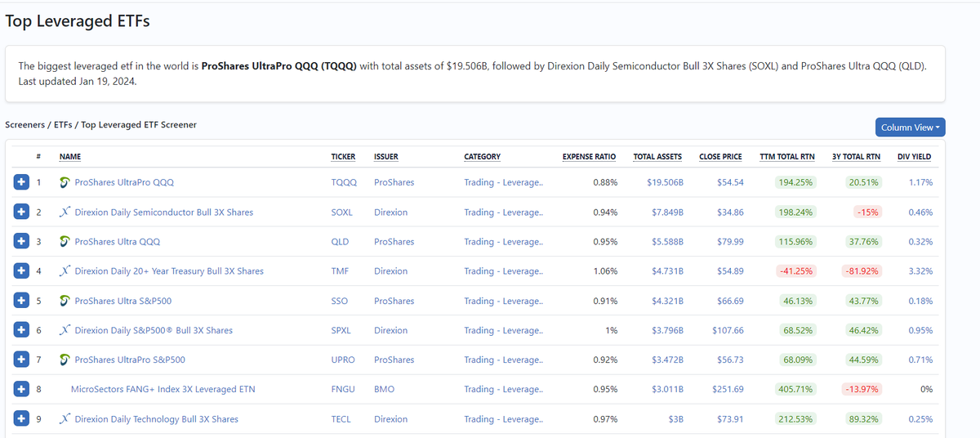980x438 pixels.
Task: Click the 3.32% dividend yield value
Action: tap(920, 270)
